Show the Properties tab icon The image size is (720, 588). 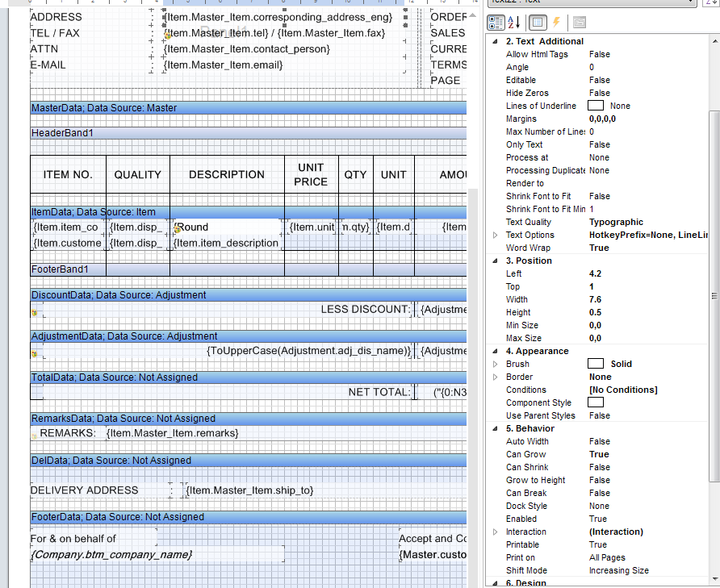(x=538, y=22)
